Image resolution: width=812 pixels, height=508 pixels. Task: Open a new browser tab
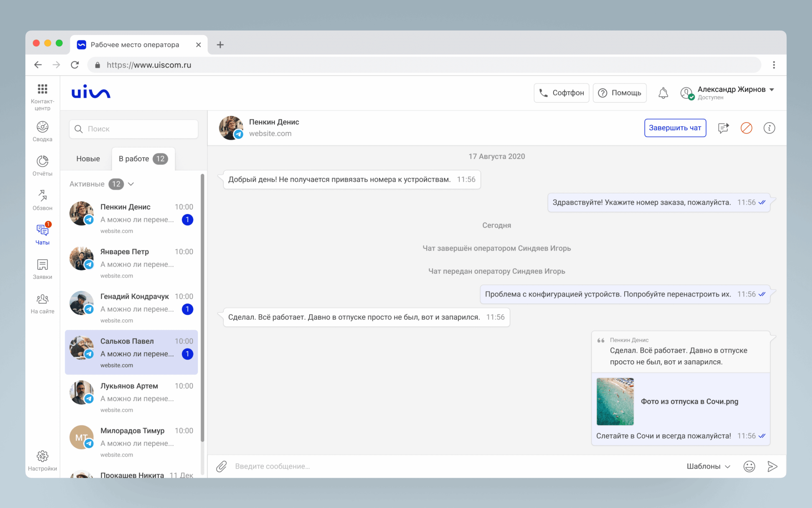tap(220, 45)
